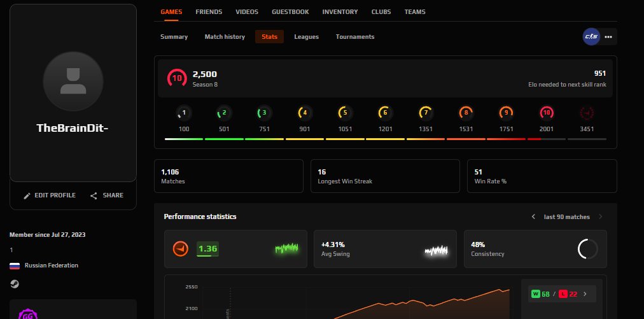Switch to Match history sub-tab
Image resolution: width=644 pixels, height=319 pixels.
pyautogui.click(x=225, y=36)
